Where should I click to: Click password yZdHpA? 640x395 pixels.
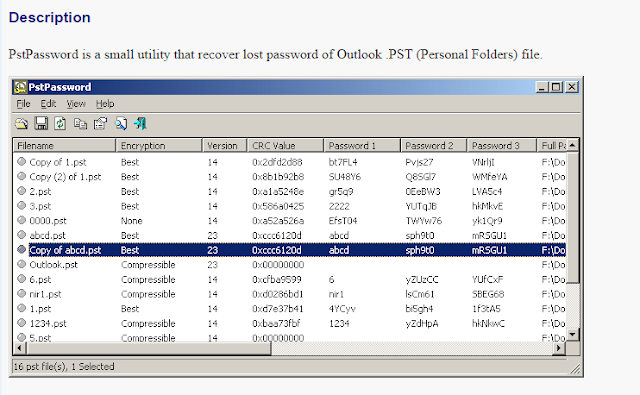coord(422,324)
